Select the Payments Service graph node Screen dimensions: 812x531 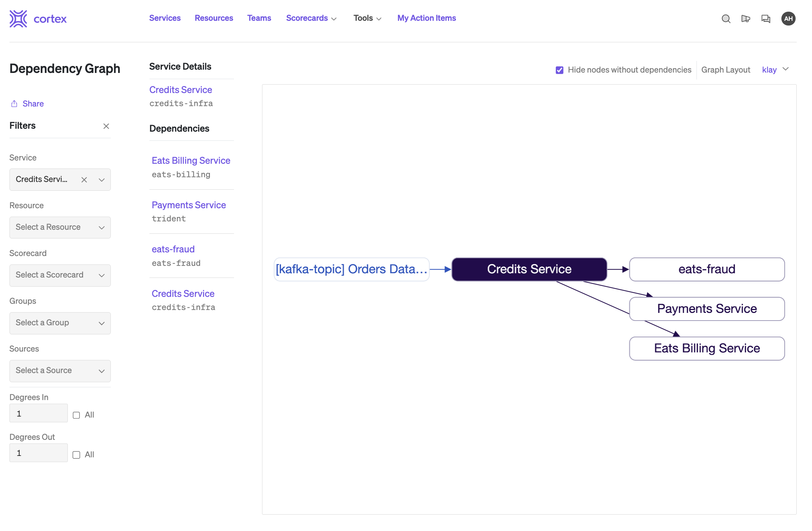coord(707,309)
